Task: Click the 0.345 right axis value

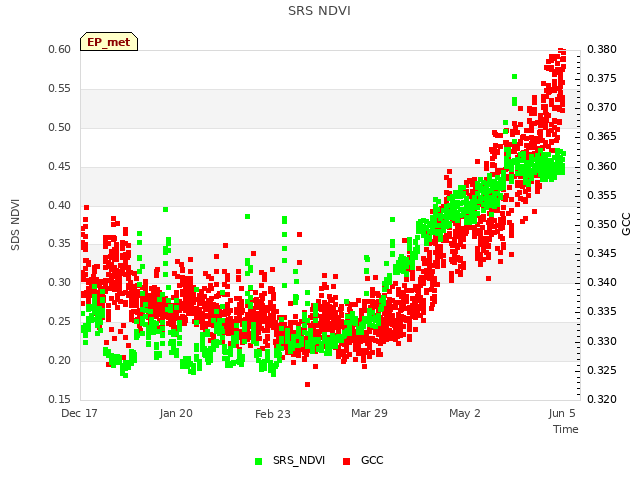Action: [602, 253]
